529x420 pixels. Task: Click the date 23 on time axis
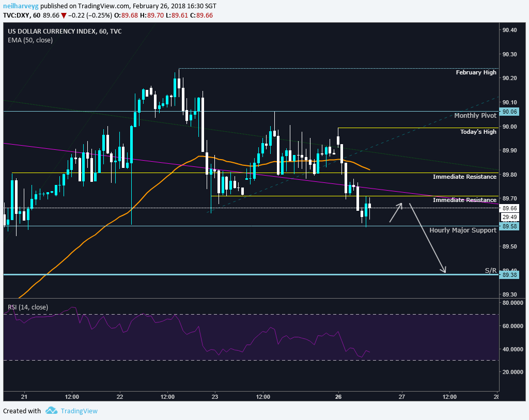coord(215,397)
